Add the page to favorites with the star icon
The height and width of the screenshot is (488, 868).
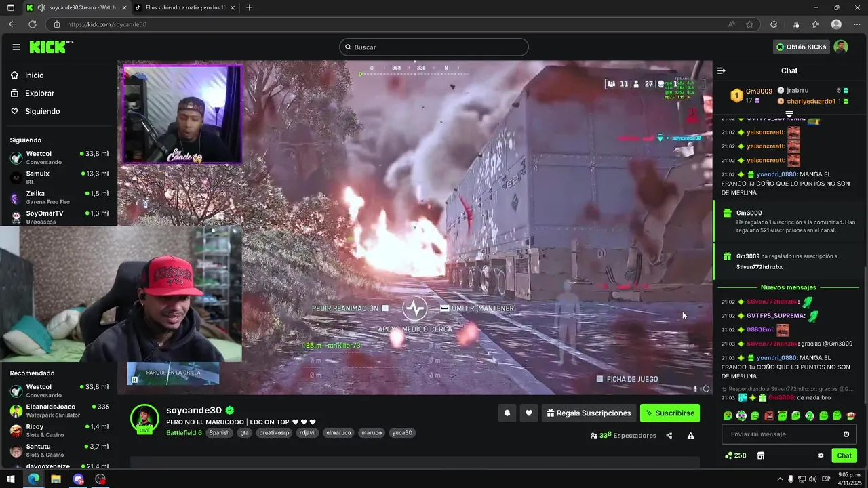click(x=749, y=24)
